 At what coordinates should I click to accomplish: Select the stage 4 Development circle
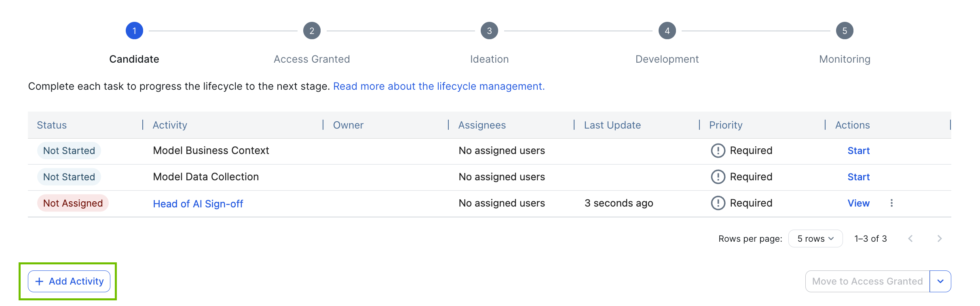pos(667,31)
